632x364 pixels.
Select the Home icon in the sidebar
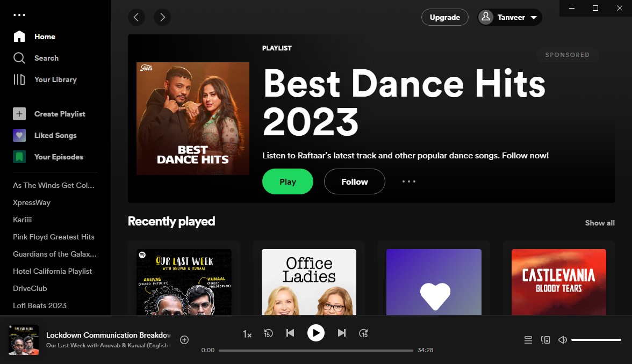[x=19, y=36]
